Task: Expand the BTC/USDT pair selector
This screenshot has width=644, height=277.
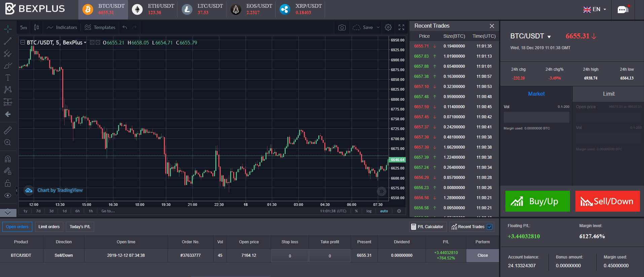Action: tap(549, 37)
